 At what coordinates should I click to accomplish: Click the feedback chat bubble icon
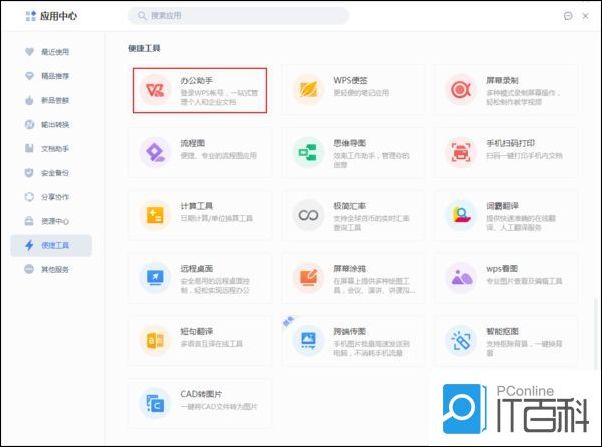[x=568, y=16]
